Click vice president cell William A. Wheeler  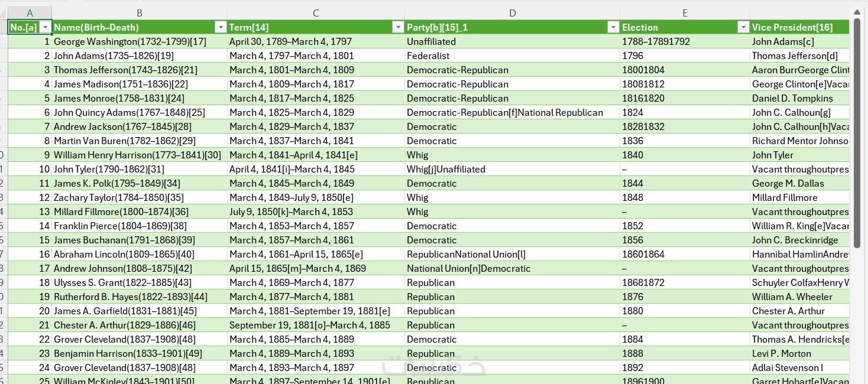click(x=799, y=297)
